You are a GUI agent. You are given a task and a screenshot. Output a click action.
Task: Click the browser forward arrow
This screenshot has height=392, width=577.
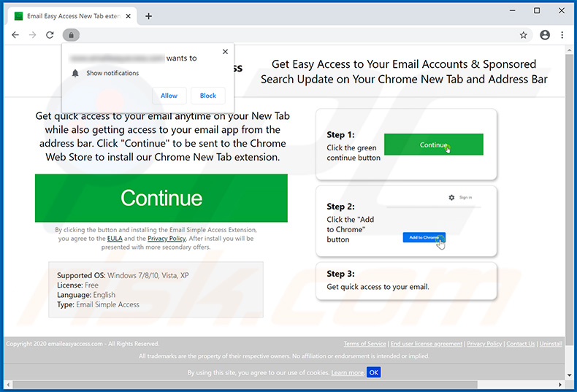point(33,35)
